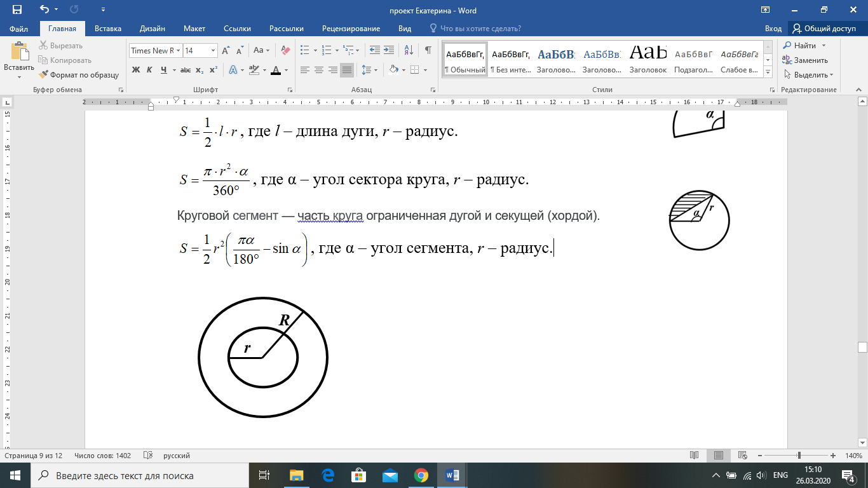The width and height of the screenshot is (868, 488).
Task: Toggle italic formatting (К)
Action: tap(149, 70)
